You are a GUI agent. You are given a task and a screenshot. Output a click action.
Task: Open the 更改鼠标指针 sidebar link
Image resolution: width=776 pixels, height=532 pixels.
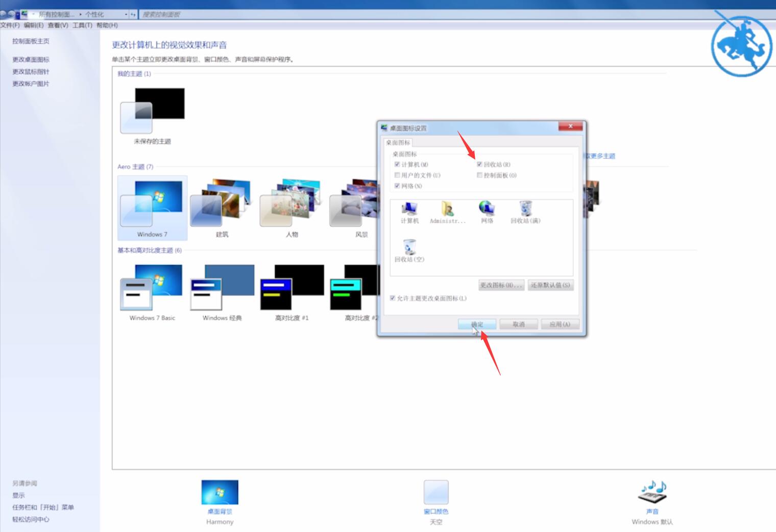pos(31,71)
